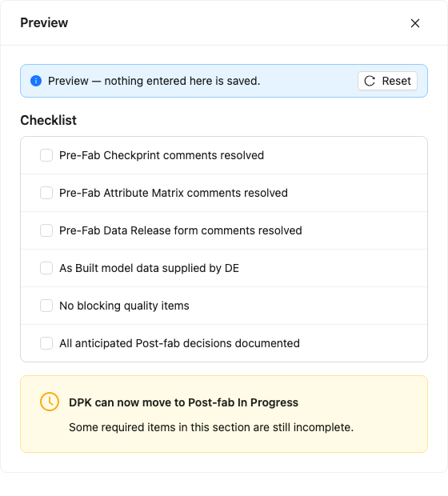This screenshot has width=448, height=496.
Task: Enable Pre-Fab Data Release form comments checkbox
Action: click(46, 230)
